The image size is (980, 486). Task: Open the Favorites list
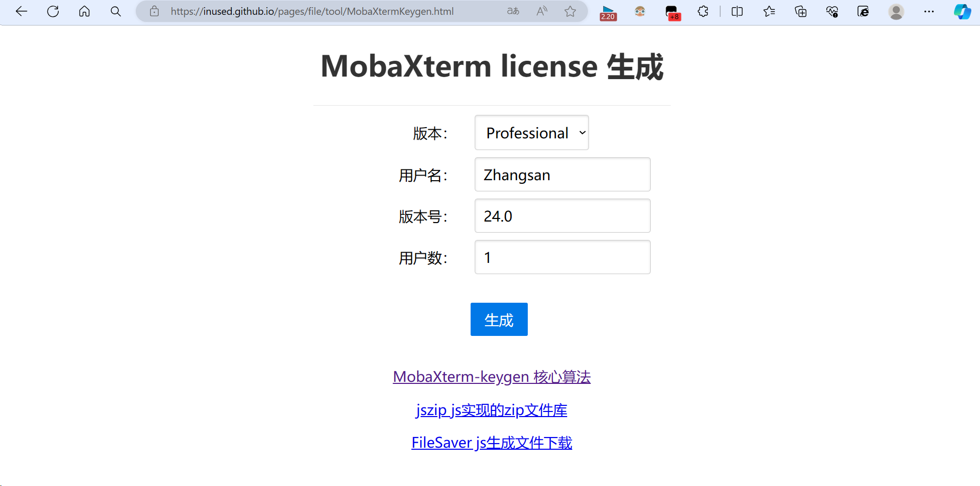769,11
